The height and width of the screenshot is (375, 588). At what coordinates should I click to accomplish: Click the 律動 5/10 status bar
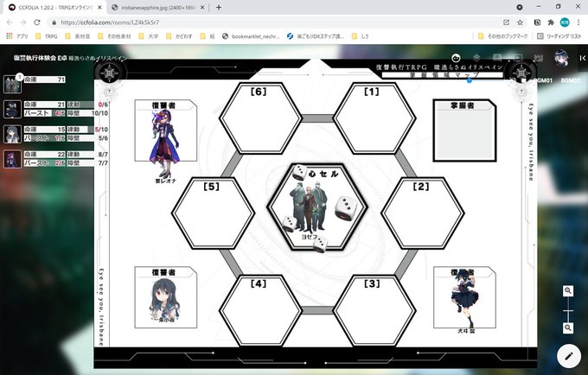click(87, 130)
